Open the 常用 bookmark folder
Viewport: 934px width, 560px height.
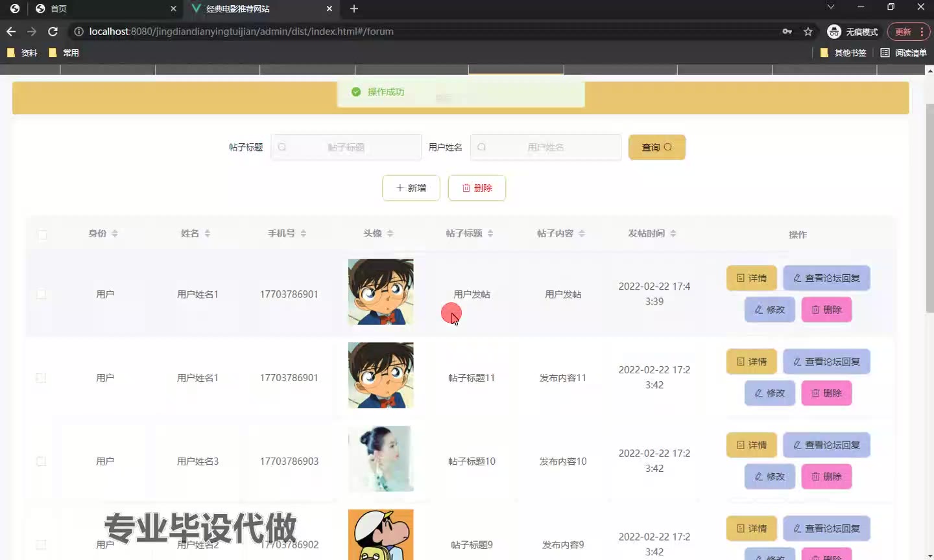(64, 52)
